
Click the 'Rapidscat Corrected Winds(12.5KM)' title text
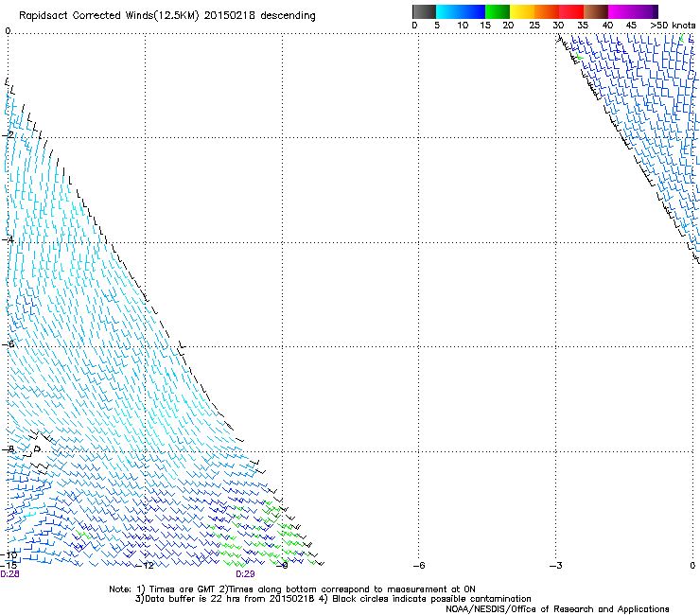[109, 16]
